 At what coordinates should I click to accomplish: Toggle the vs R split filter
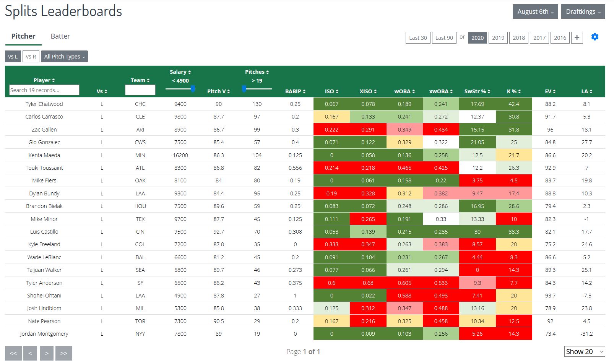coord(31,57)
